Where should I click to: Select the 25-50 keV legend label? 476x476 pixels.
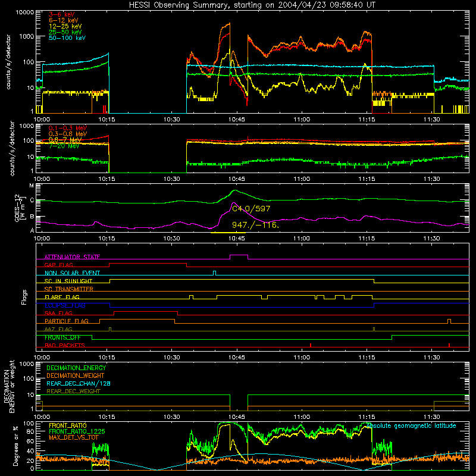pos(65,32)
